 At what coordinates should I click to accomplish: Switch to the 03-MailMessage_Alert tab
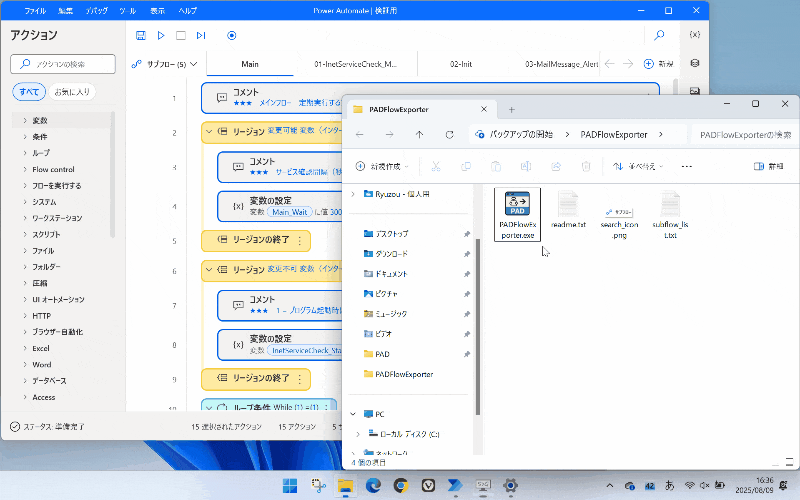561,64
